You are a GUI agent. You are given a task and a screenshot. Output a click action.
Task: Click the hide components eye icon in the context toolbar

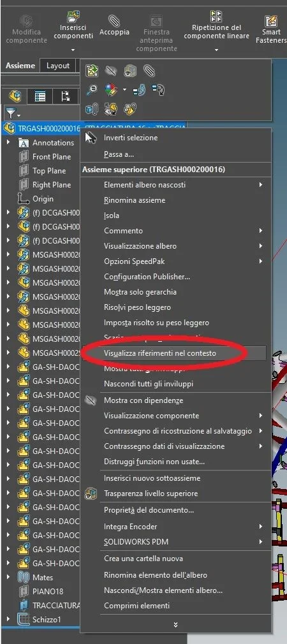(x=110, y=71)
